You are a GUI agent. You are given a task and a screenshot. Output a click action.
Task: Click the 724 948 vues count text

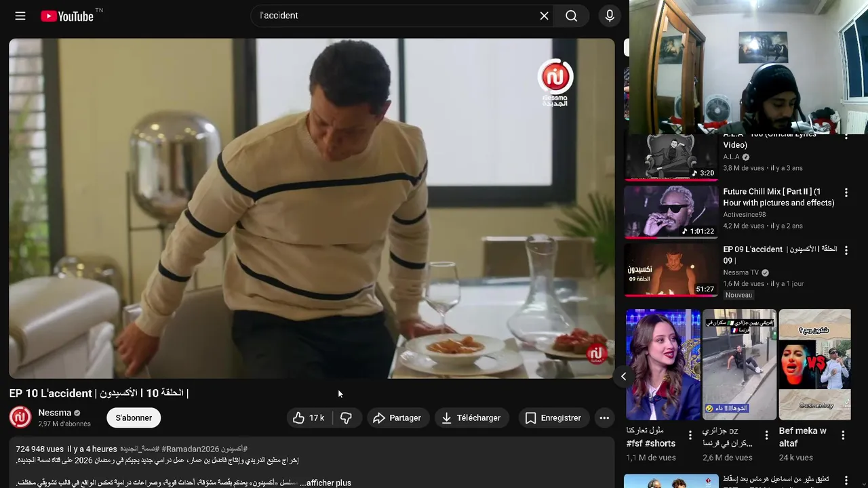pyautogui.click(x=40, y=449)
